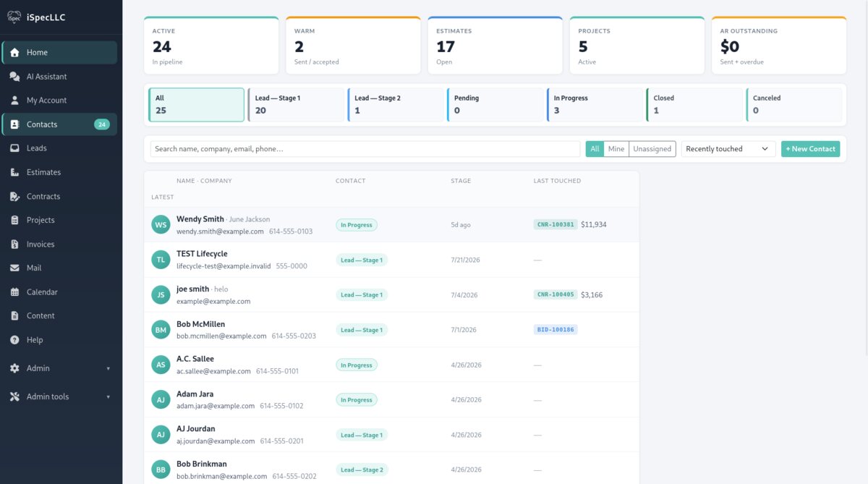The width and height of the screenshot is (868, 484).
Task: Click the Estimates chart icon
Action: pyautogui.click(x=14, y=172)
